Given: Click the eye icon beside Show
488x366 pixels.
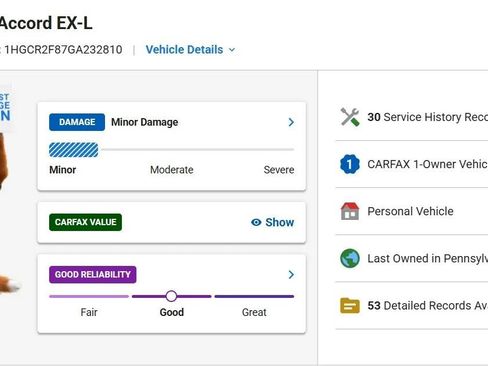Looking at the screenshot, I should [256, 222].
